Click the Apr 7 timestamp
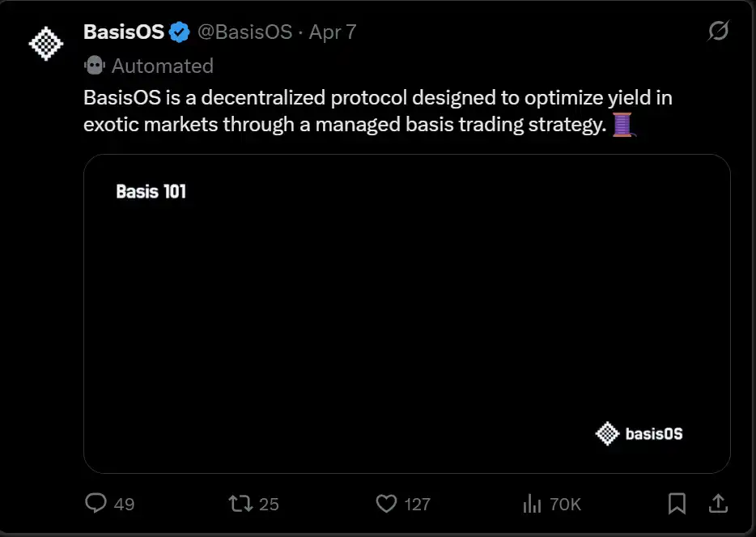Screen dimensions: 756x537 coord(332,32)
